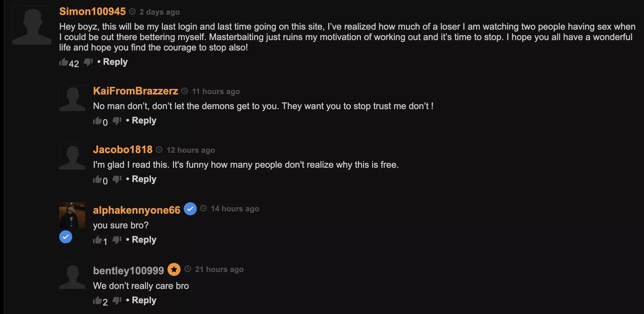Thumbs down KaiFromBrazzerz's reply

coord(117,121)
